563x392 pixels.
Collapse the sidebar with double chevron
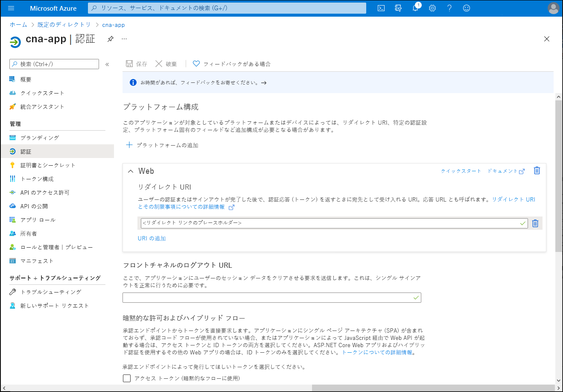pyautogui.click(x=107, y=64)
